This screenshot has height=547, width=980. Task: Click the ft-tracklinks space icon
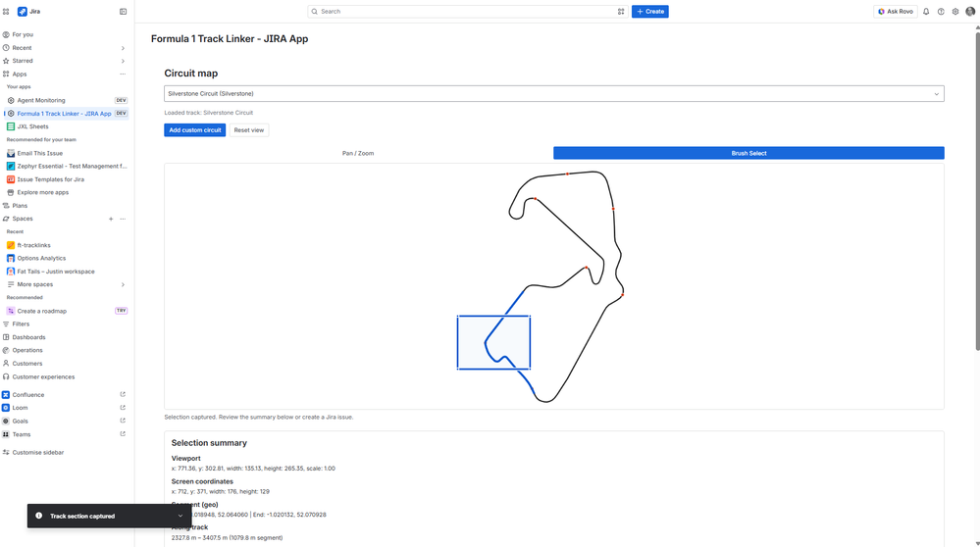(11, 245)
